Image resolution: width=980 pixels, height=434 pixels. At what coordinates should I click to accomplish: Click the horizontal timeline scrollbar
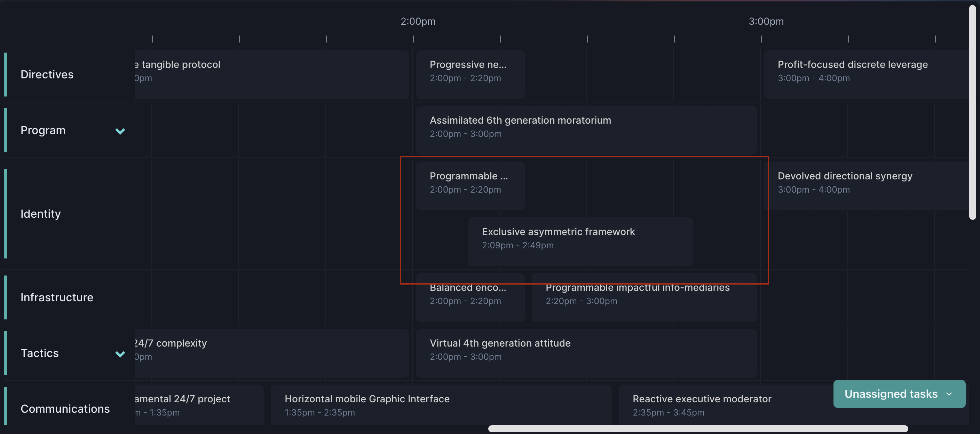[x=698, y=429]
